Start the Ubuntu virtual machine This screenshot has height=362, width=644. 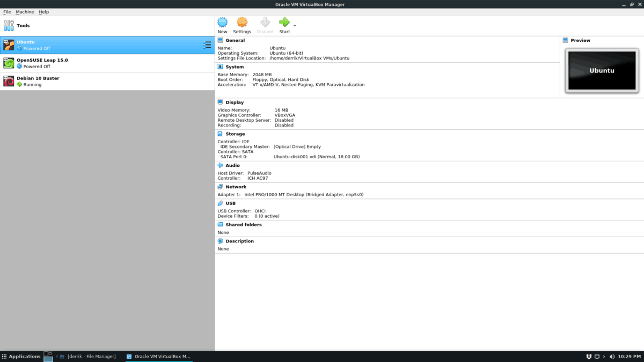[x=284, y=23]
